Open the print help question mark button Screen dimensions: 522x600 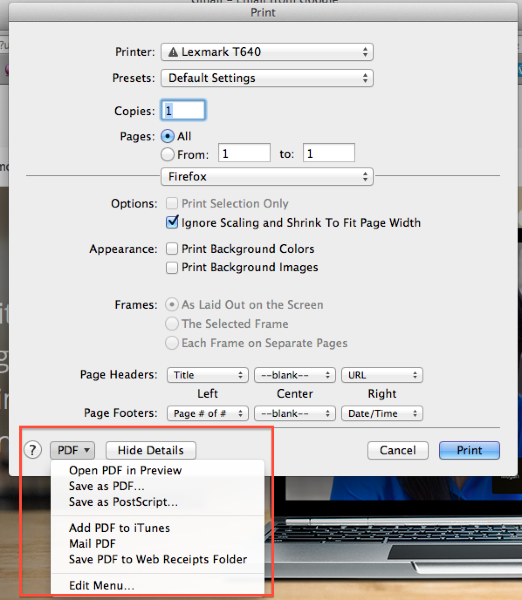33,450
